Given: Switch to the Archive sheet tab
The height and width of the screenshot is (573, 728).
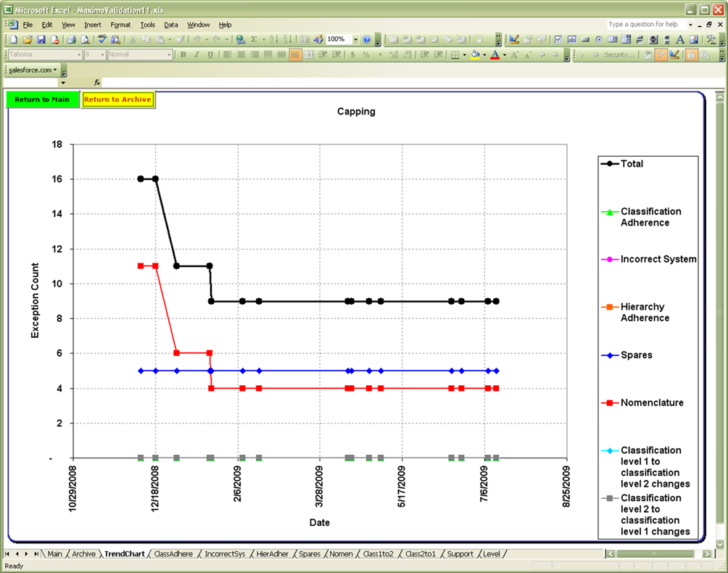Looking at the screenshot, I should pos(83,554).
